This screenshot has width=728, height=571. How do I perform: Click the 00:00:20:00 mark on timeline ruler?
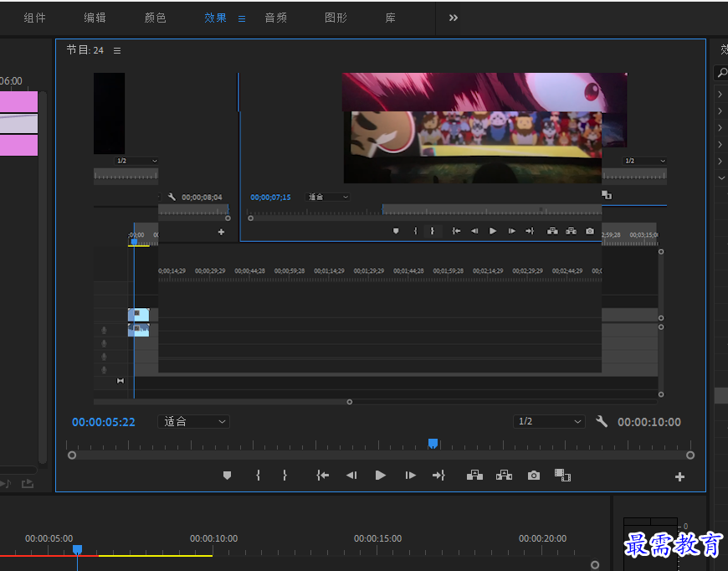tap(542, 538)
